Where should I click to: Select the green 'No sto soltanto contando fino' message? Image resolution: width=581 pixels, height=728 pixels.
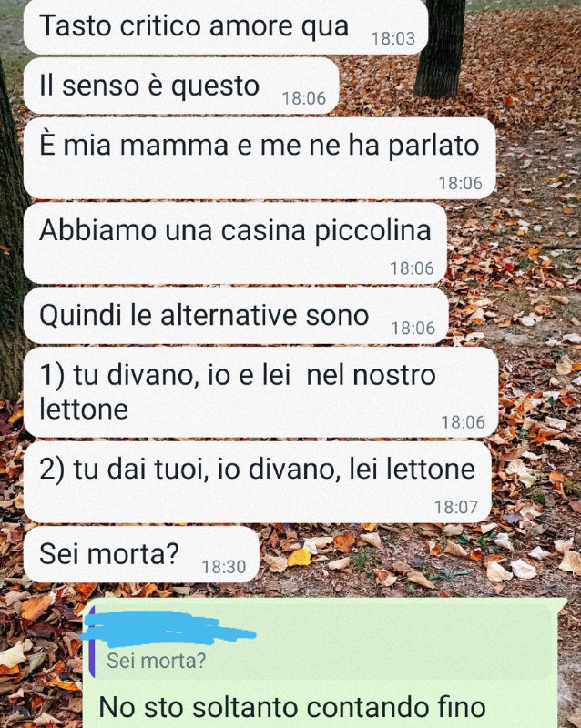coord(324,663)
